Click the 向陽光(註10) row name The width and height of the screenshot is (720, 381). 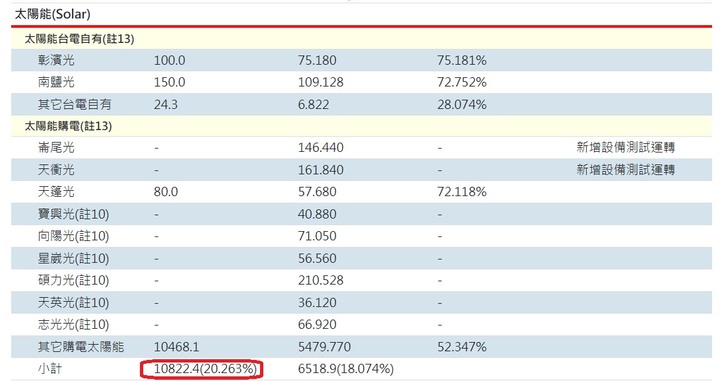coord(73,236)
